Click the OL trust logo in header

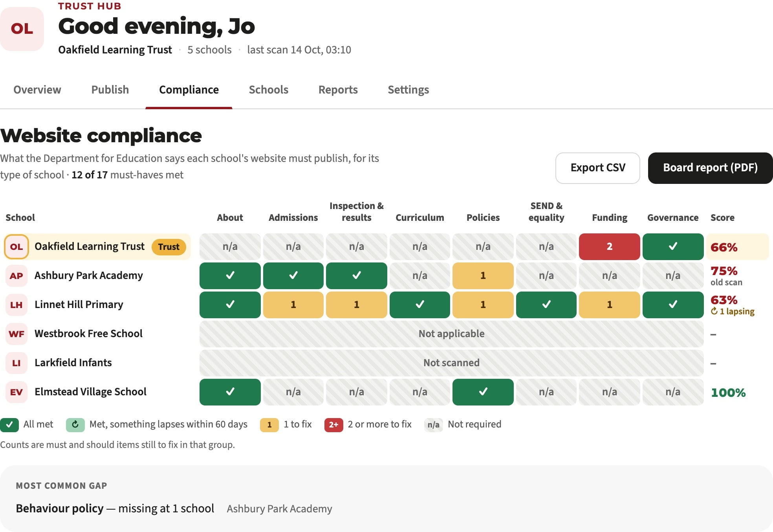[x=22, y=29]
